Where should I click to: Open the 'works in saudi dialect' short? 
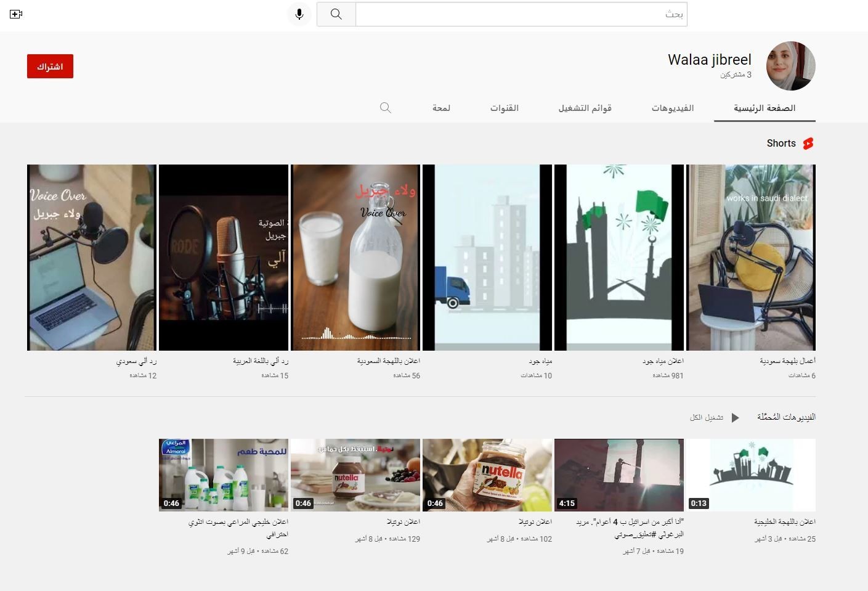750,257
